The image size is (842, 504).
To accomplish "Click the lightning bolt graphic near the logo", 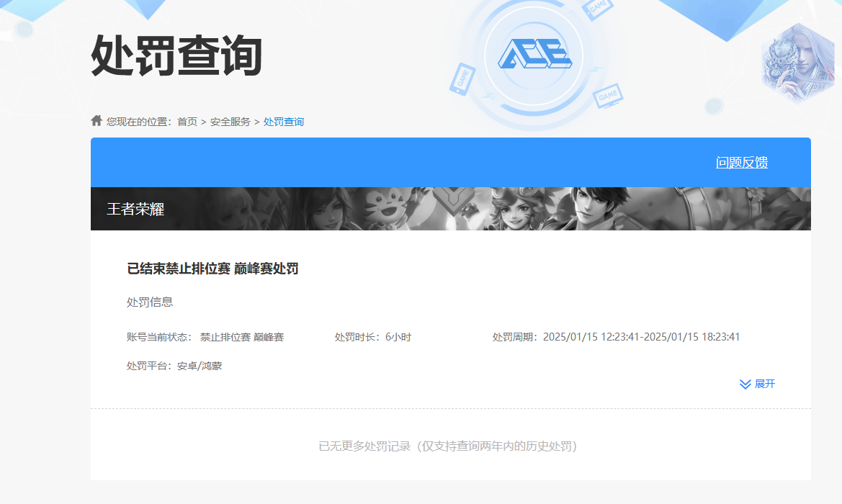I will point(595,69).
